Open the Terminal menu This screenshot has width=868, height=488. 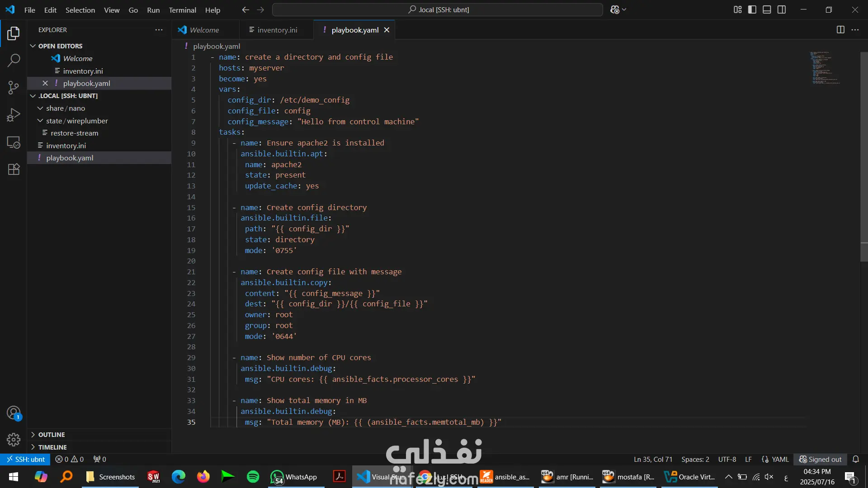182,10
